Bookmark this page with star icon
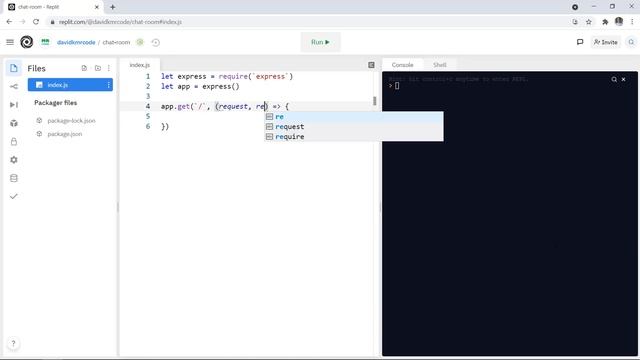 [x=589, y=22]
